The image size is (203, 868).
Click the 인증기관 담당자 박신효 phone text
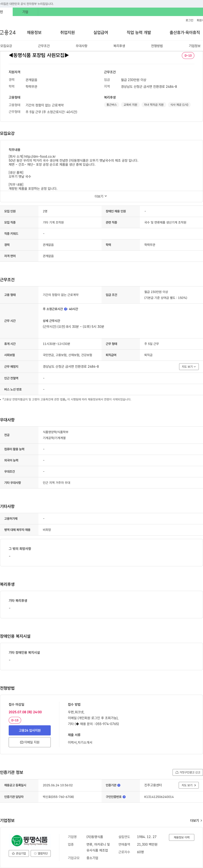coord(58,797)
